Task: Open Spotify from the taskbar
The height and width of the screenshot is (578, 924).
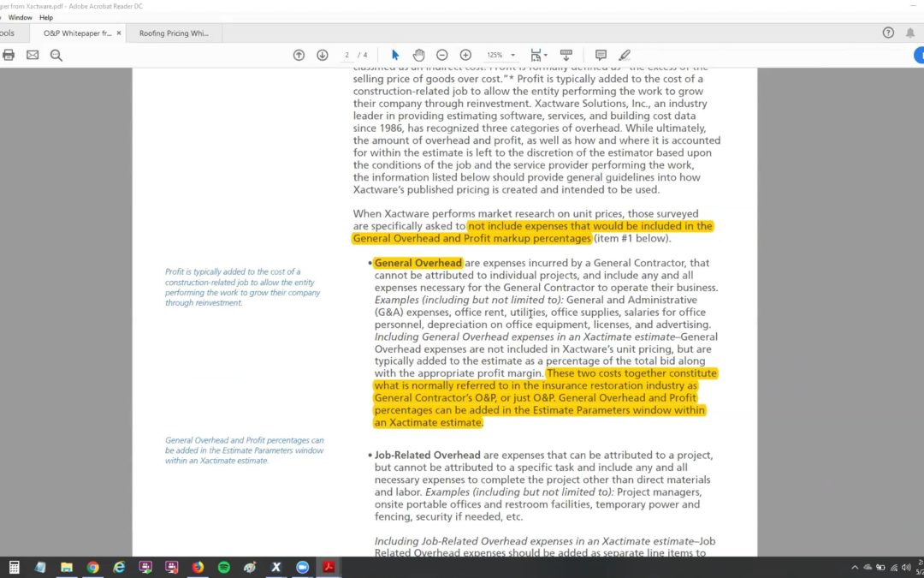Action: point(224,568)
